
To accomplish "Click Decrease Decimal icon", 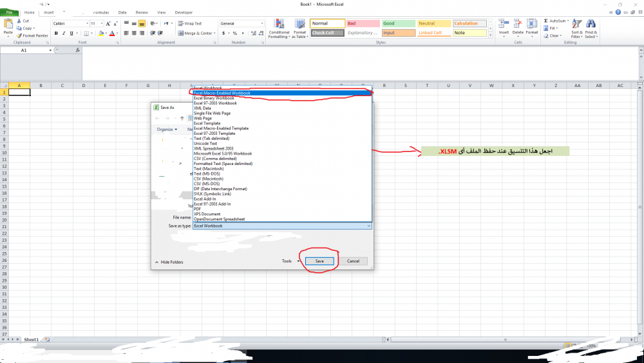I will 261,34.
